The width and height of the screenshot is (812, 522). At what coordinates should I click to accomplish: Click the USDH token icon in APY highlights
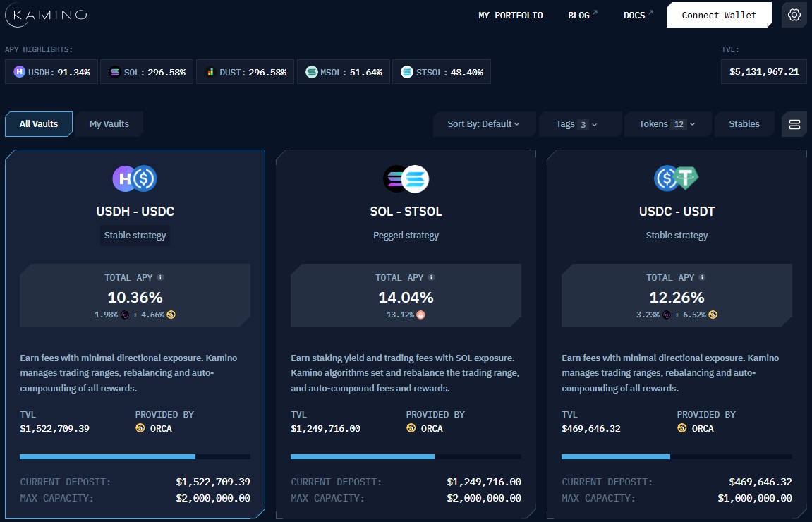[19, 72]
